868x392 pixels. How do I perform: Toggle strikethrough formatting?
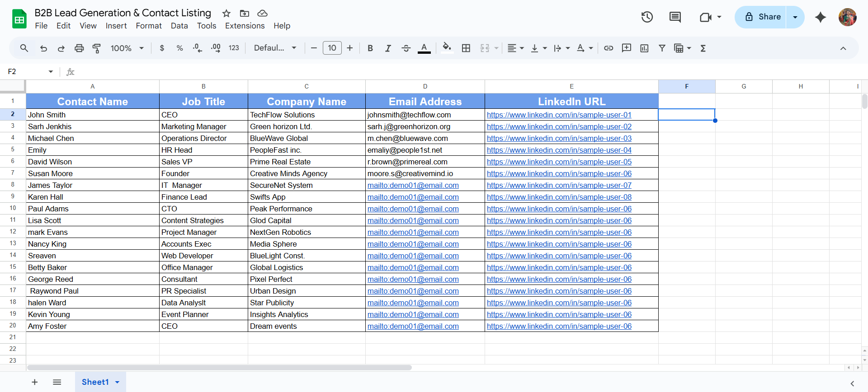tap(406, 48)
